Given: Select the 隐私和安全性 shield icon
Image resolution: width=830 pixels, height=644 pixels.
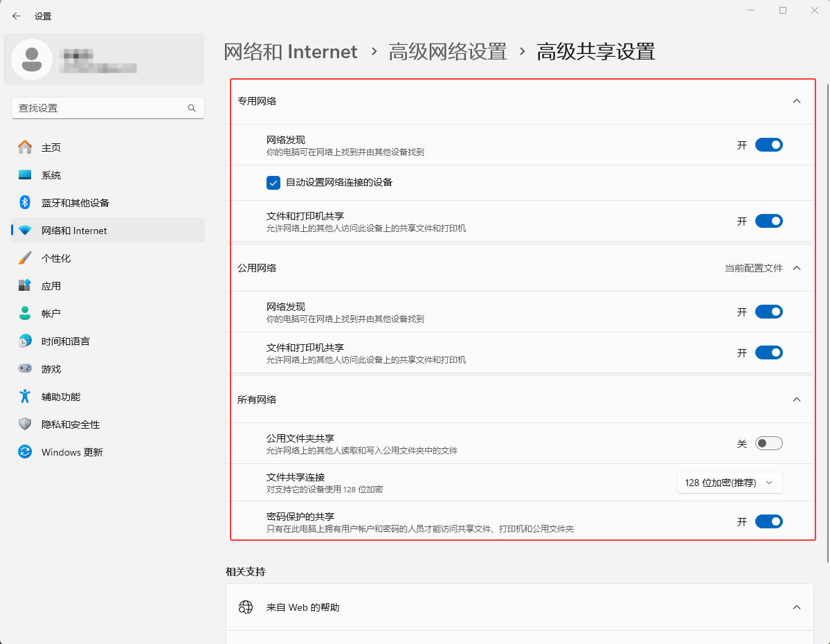Looking at the screenshot, I should point(25,424).
